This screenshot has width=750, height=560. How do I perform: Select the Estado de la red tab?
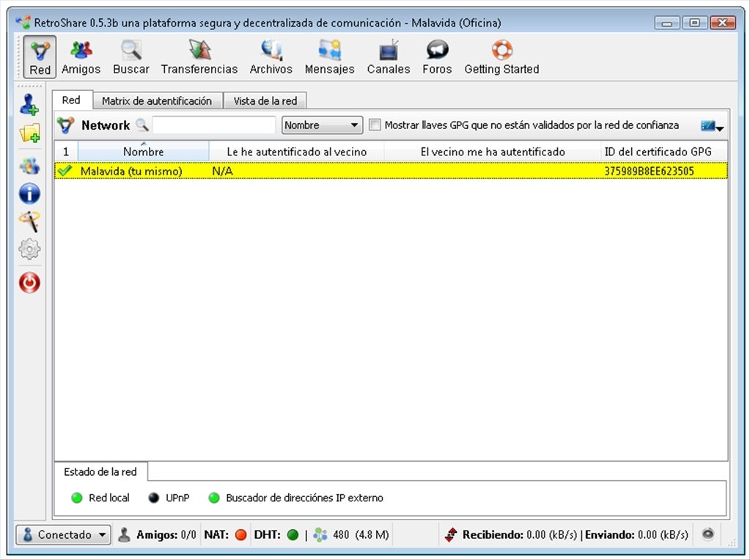tap(100, 471)
